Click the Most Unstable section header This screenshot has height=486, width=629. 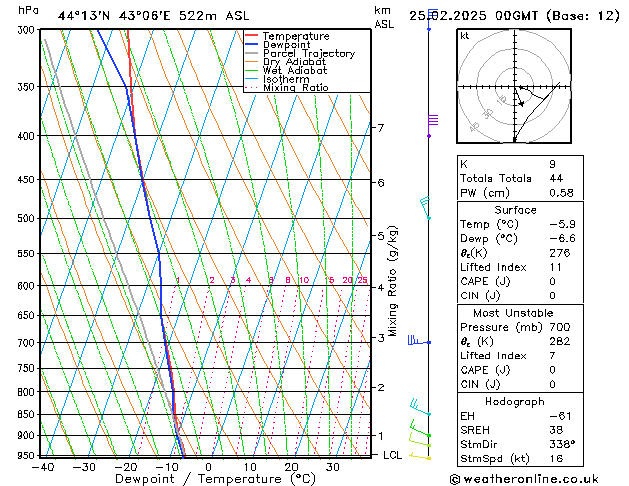[515, 314]
